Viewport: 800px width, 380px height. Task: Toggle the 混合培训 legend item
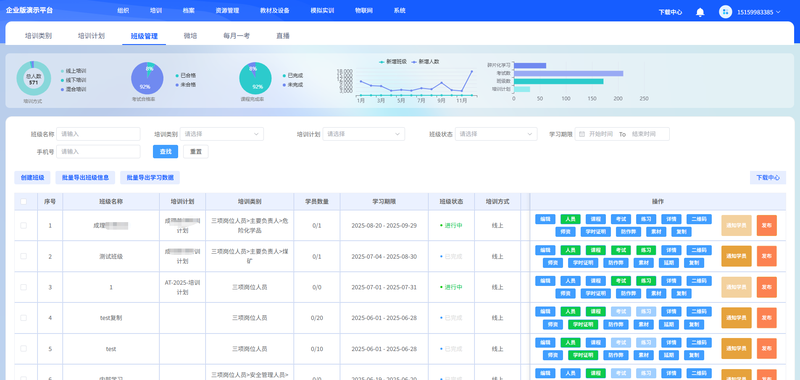(73, 89)
